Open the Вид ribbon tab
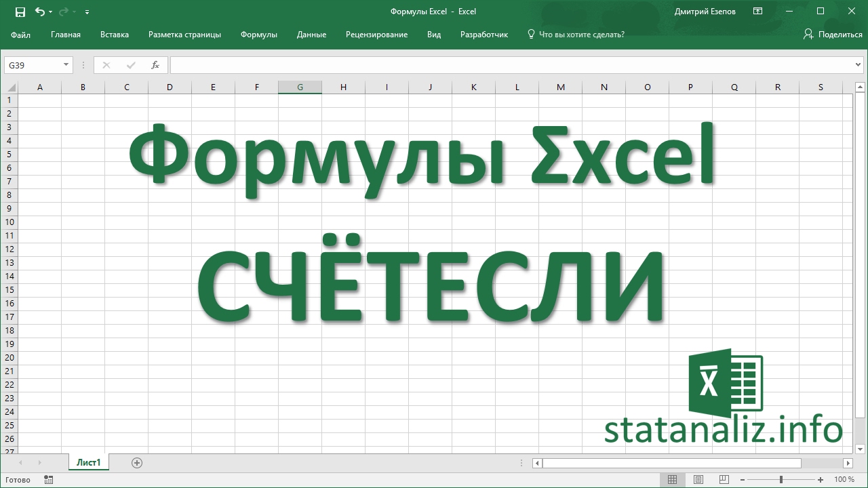The image size is (868, 488). (434, 35)
